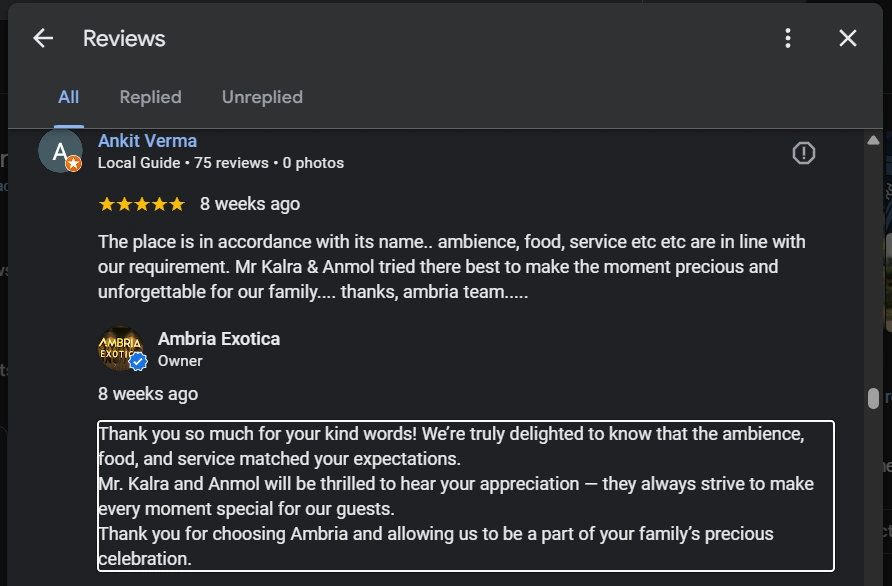The height and width of the screenshot is (586, 892).
Task: Click the reviews list scrollbar thumb
Action: [873, 398]
